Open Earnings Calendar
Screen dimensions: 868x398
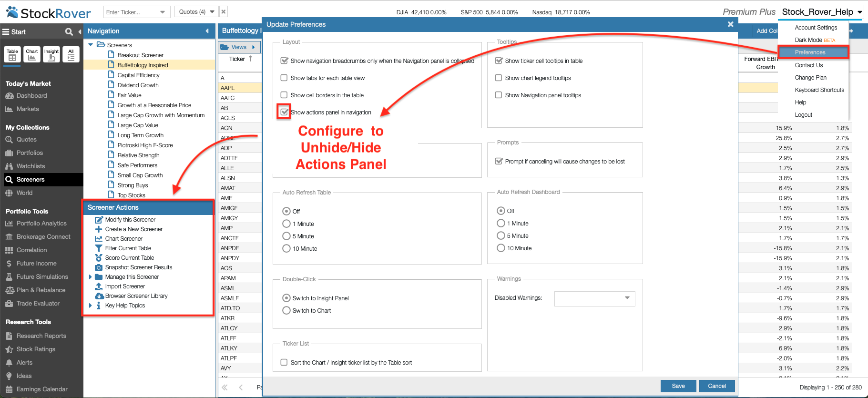tap(42, 389)
